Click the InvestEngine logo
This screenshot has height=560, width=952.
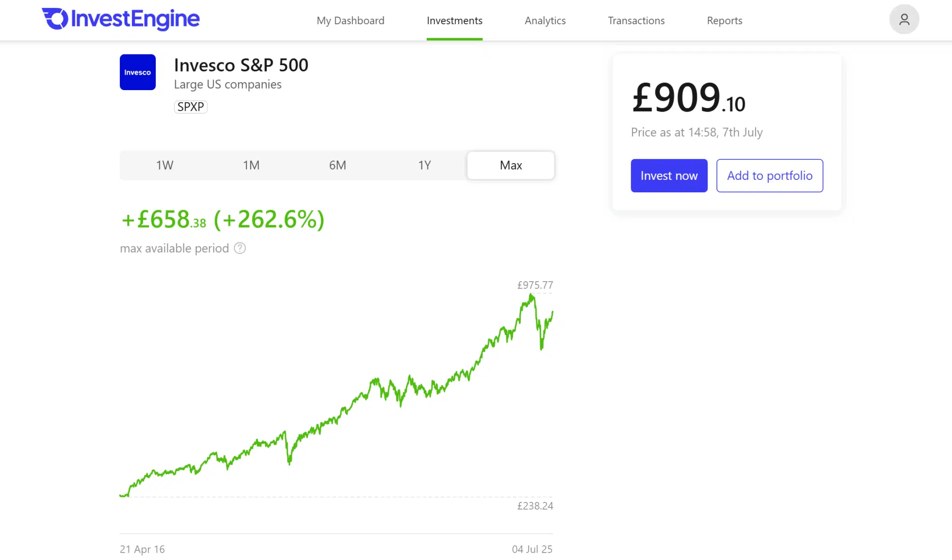coord(120,20)
